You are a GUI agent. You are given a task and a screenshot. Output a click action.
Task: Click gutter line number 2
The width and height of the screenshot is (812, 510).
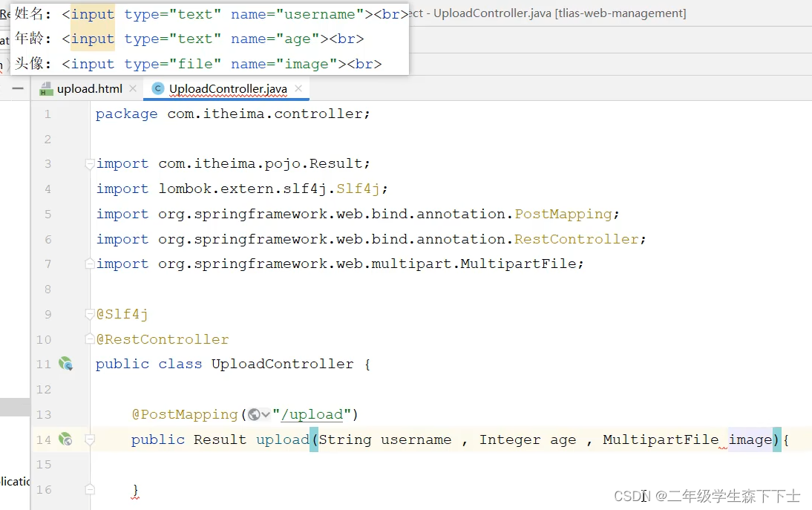pyautogui.click(x=48, y=140)
